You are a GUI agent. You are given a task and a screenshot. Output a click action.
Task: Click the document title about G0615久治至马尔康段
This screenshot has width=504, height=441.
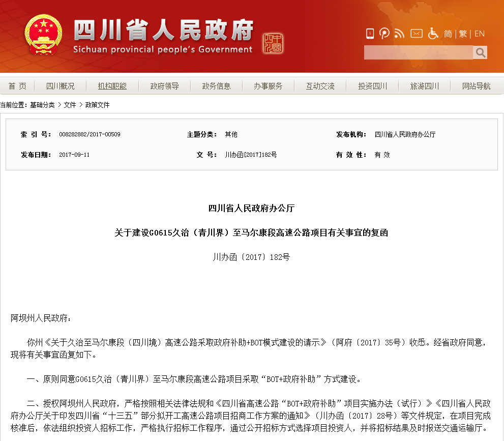pos(251,233)
